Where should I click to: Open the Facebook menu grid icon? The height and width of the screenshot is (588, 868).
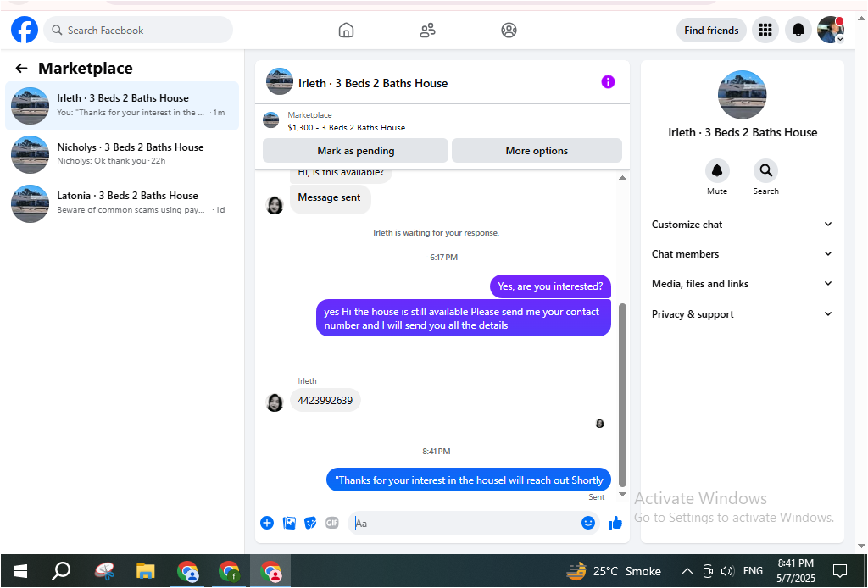[x=765, y=30]
